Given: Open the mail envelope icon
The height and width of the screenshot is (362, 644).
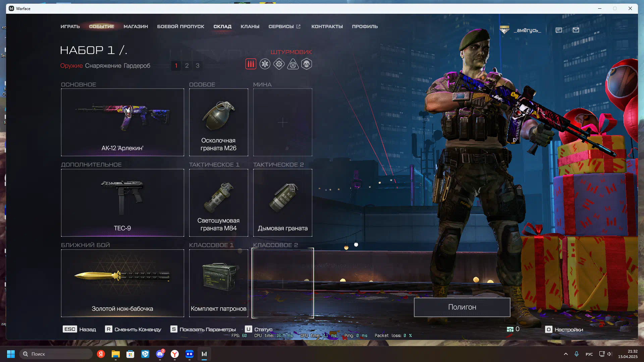Looking at the screenshot, I should click(x=576, y=30).
